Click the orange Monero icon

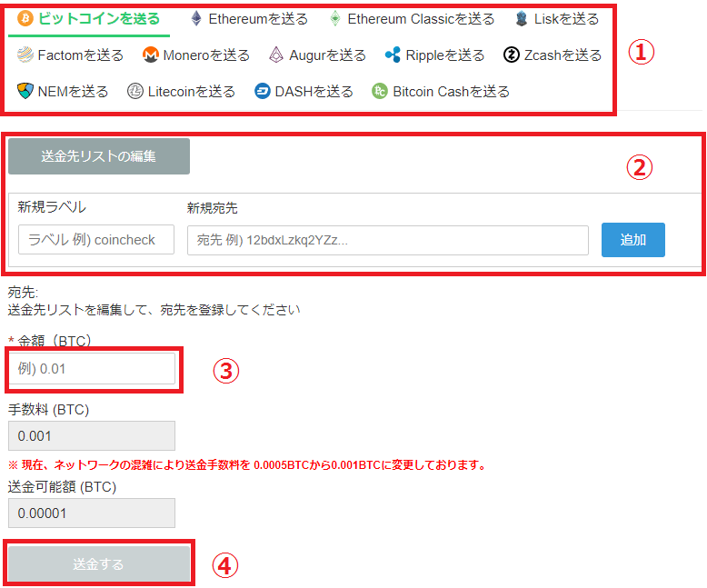(151, 55)
